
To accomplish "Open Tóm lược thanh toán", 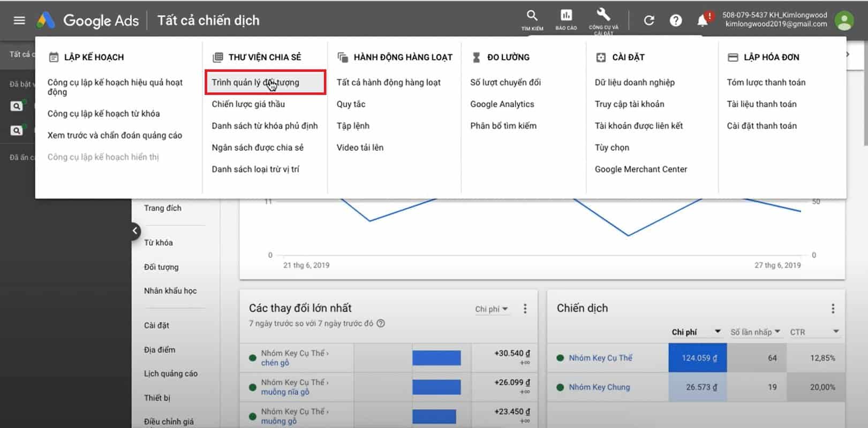I will tap(766, 82).
